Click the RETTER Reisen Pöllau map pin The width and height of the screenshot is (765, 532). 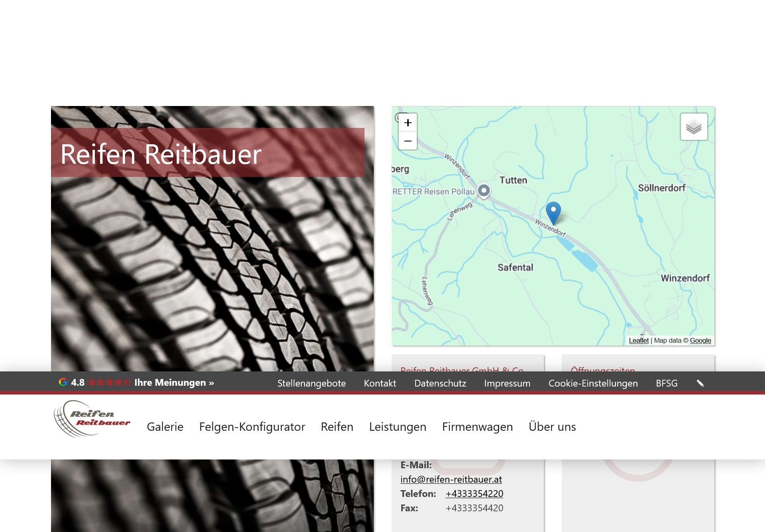click(484, 190)
